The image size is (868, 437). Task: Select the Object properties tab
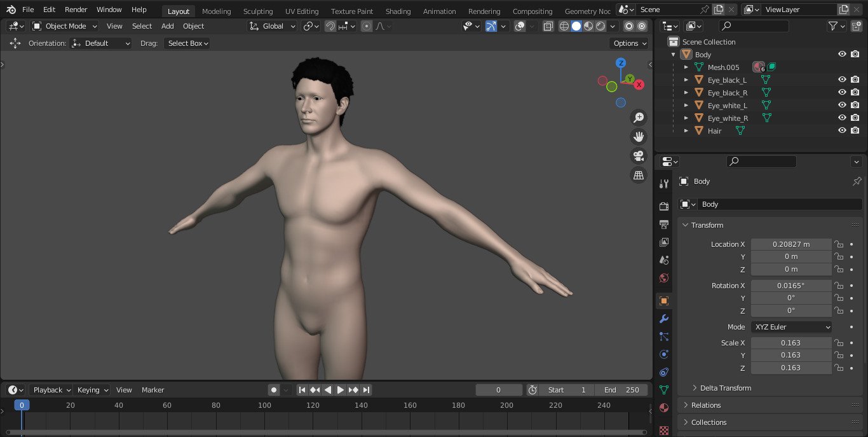(664, 301)
